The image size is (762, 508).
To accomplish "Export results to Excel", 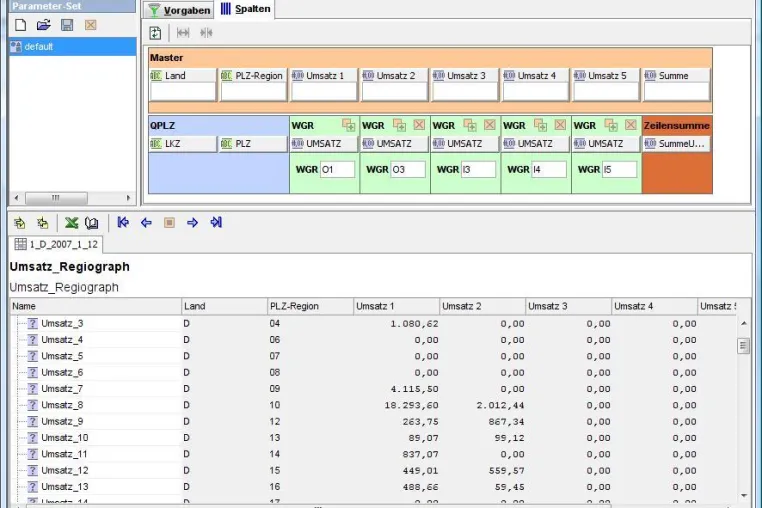I will (71, 223).
